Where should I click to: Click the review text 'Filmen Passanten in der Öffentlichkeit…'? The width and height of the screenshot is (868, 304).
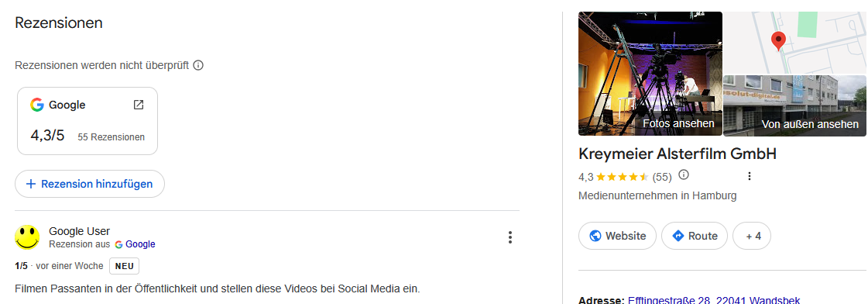[218, 289]
